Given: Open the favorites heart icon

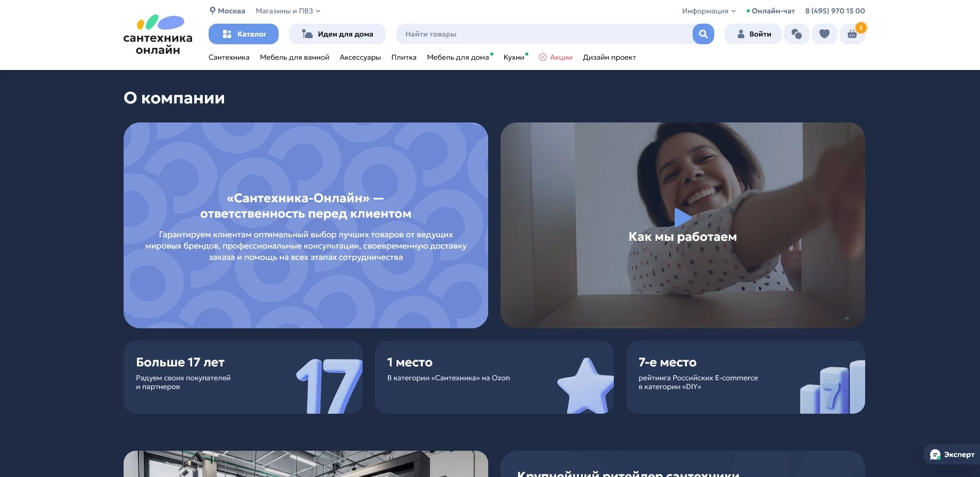Looking at the screenshot, I should tap(824, 33).
